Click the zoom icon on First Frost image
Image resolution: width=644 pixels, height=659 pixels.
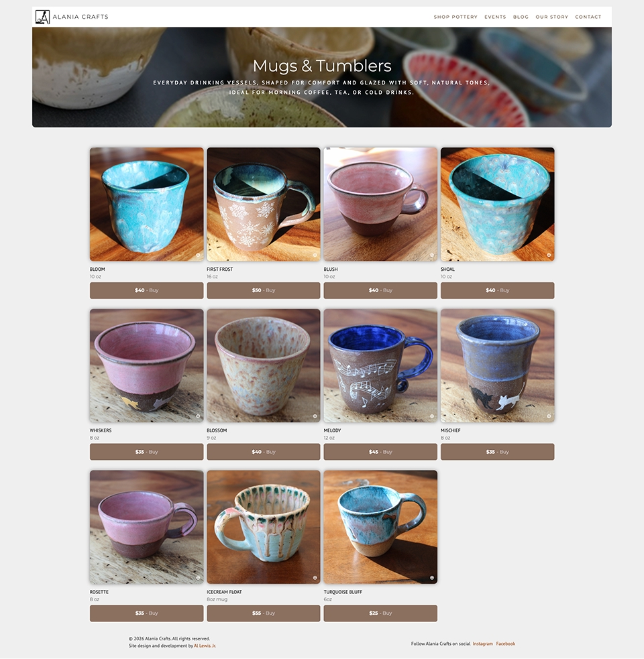pos(315,255)
